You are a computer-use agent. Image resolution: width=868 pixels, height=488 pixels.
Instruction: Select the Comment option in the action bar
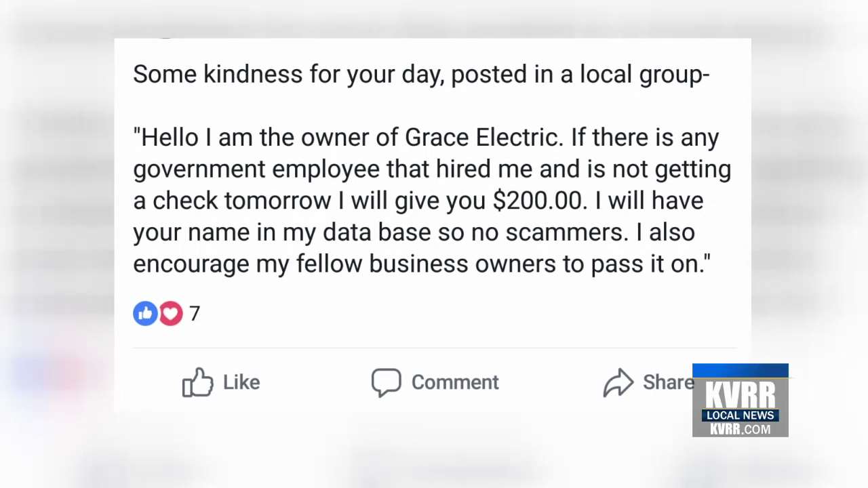coord(454,382)
